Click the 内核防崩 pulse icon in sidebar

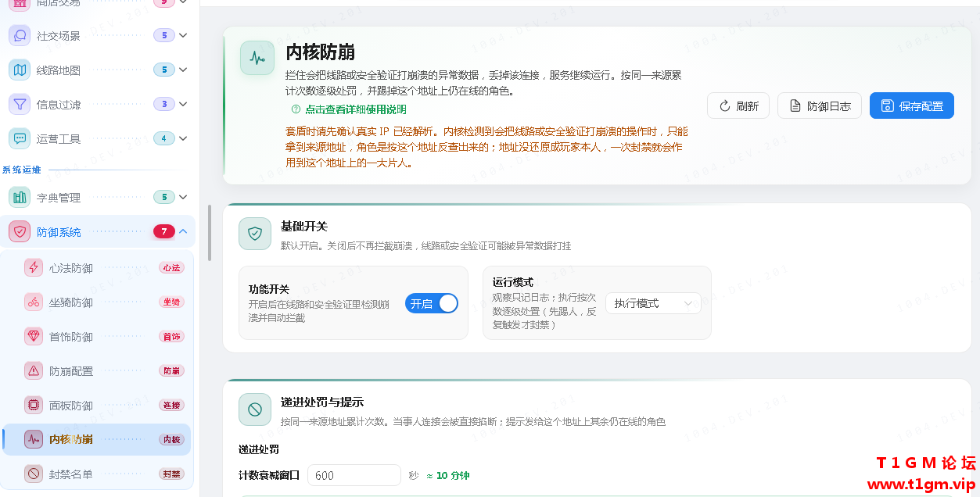(34, 439)
